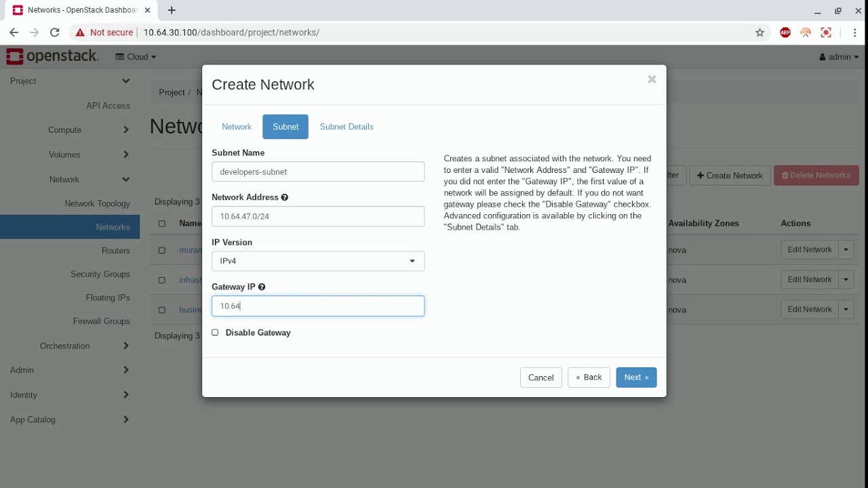Click the browser back arrow
The image size is (868, 488).
[x=14, y=33]
